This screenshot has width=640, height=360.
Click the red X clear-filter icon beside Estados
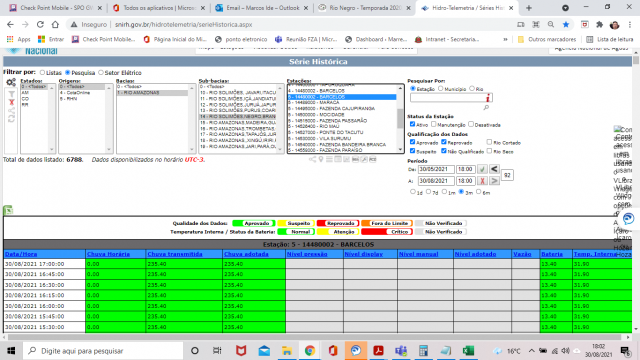[x=11, y=102]
